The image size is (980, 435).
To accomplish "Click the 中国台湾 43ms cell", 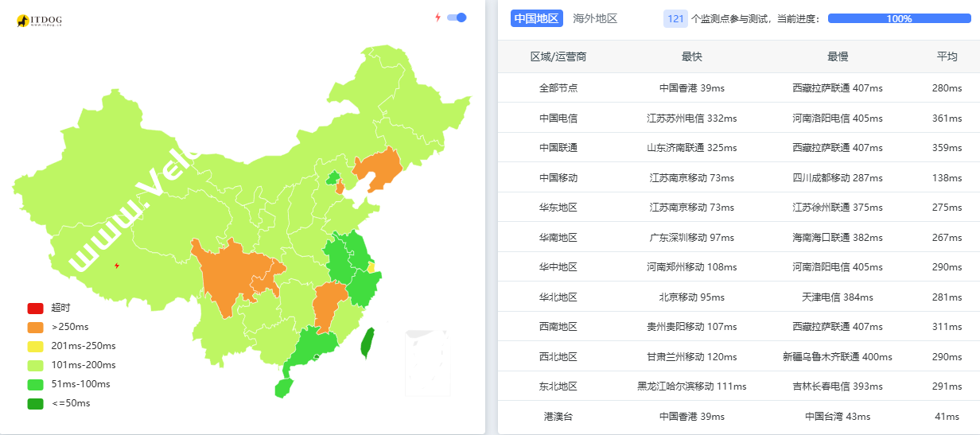I will (838, 416).
